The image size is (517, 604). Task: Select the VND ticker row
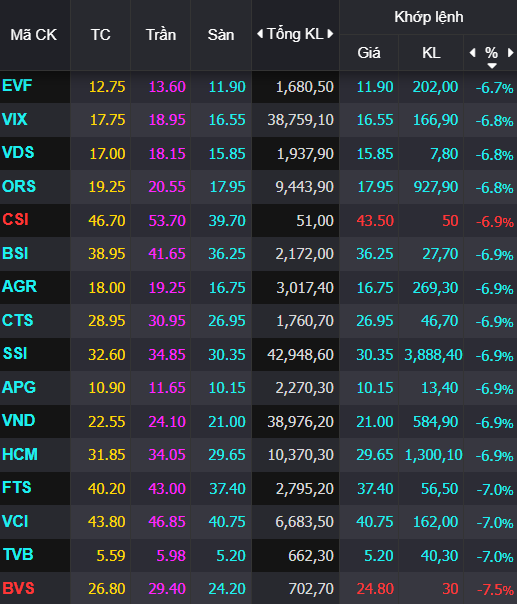pyautogui.click(x=258, y=421)
